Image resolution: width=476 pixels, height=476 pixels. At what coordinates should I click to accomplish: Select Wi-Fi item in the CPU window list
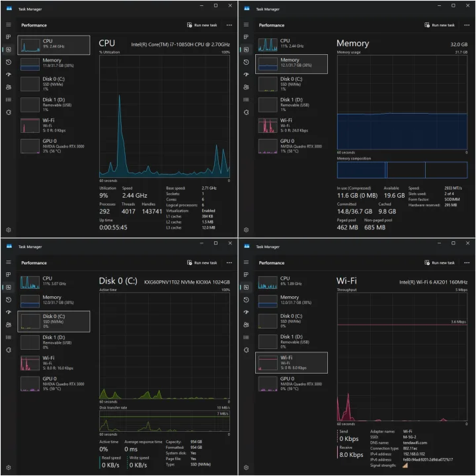click(x=54, y=125)
